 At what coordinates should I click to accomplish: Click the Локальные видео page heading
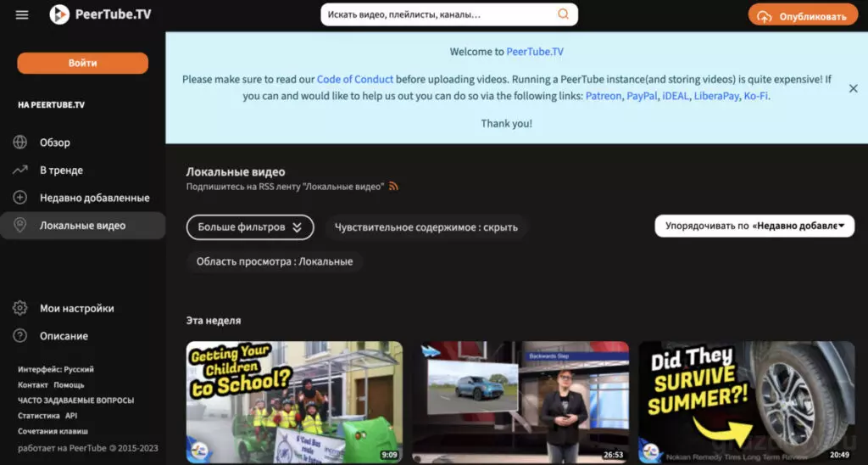(236, 171)
